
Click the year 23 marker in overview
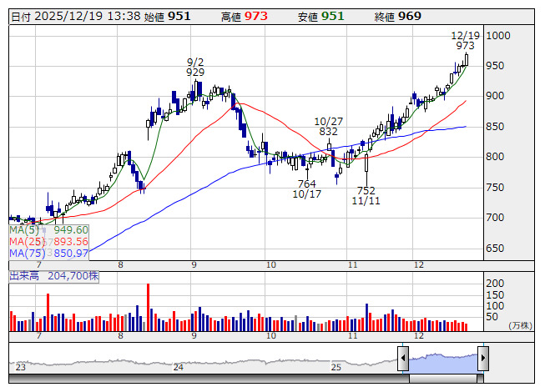pyautogui.click(x=21, y=367)
